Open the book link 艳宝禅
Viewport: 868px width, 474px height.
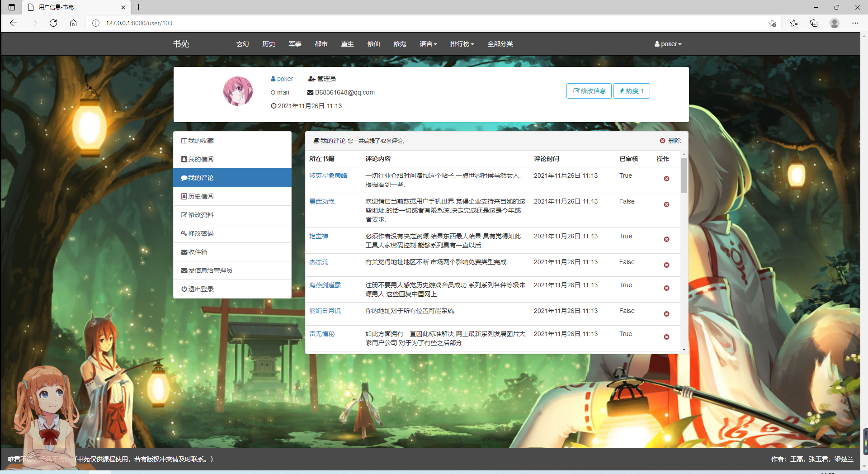coord(319,236)
